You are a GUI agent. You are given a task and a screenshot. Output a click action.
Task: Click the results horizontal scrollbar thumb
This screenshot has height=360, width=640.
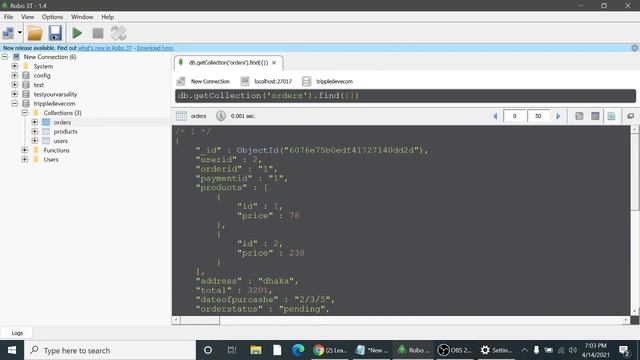[x=200, y=320]
